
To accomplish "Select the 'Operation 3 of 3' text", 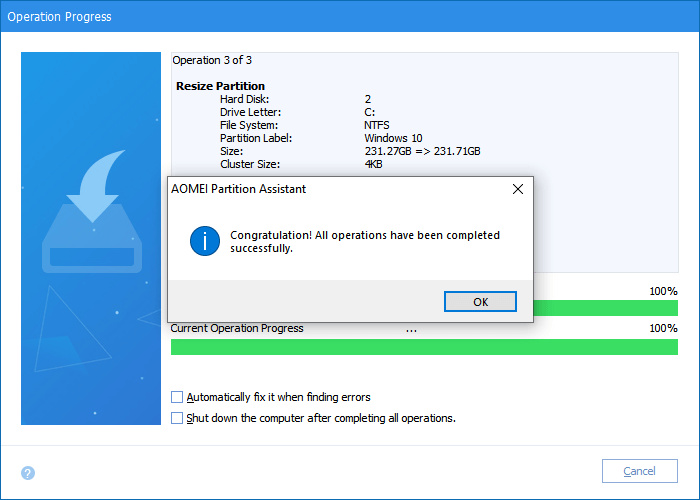I will coord(212,60).
